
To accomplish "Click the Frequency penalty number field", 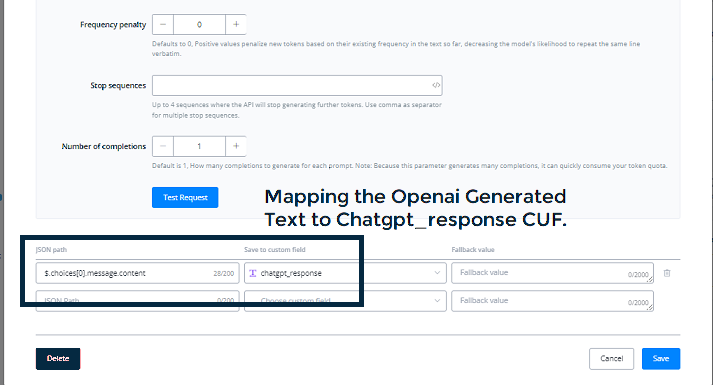I will coord(199,25).
